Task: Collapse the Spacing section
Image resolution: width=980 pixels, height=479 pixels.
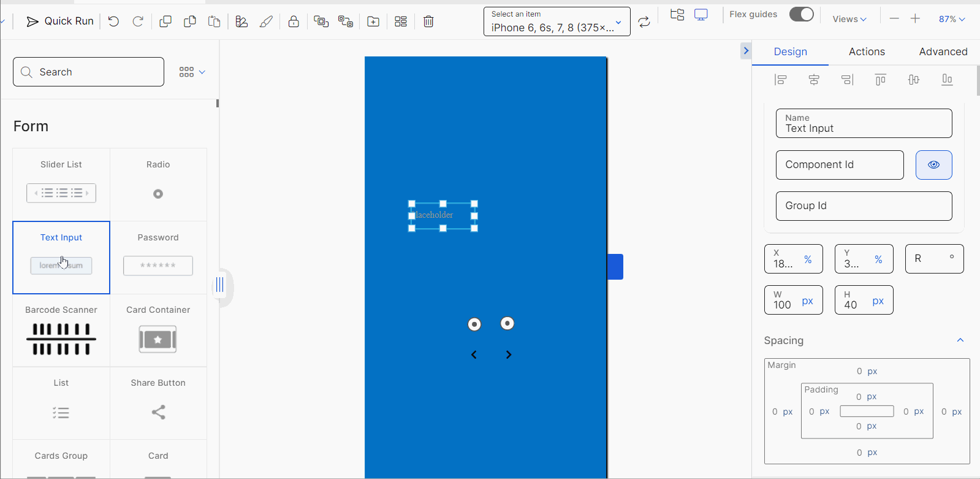Action: pyautogui.click(x=960, y=340)
